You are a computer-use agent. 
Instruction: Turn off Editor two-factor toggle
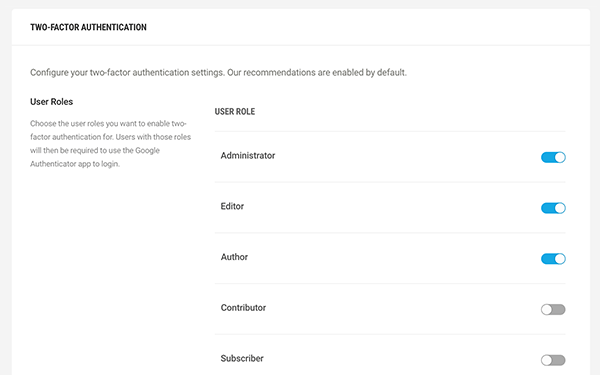(x=553, y=208)
